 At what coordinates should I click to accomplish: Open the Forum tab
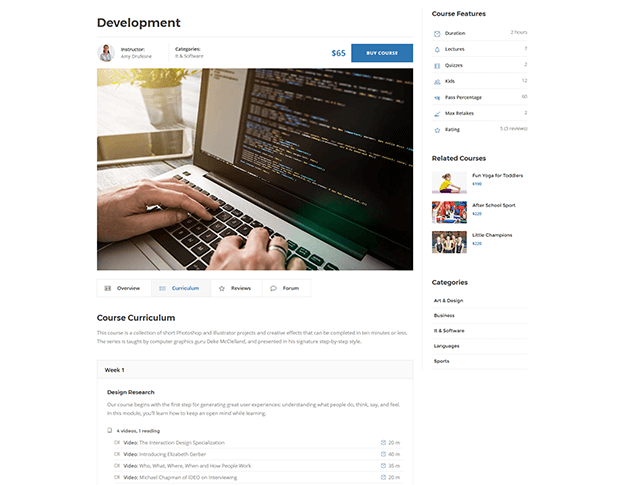[285, 288]
